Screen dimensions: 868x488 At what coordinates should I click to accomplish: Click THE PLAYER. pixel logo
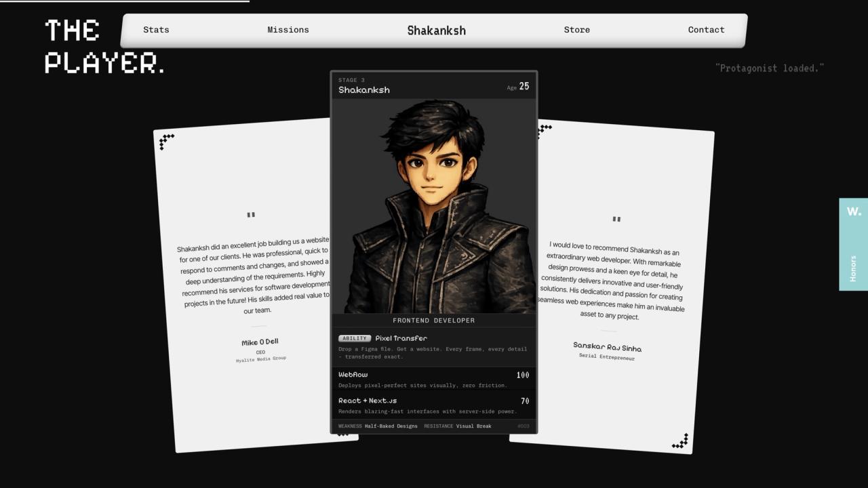[x=104, y=47]
